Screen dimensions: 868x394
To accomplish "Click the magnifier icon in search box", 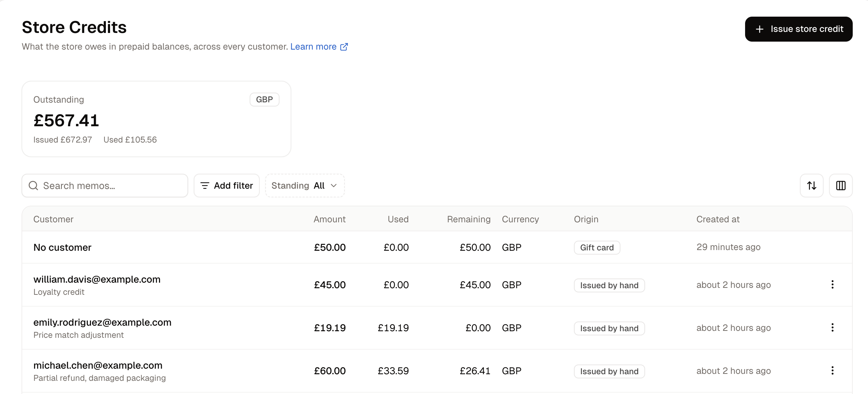I will [x=33, y=186].
